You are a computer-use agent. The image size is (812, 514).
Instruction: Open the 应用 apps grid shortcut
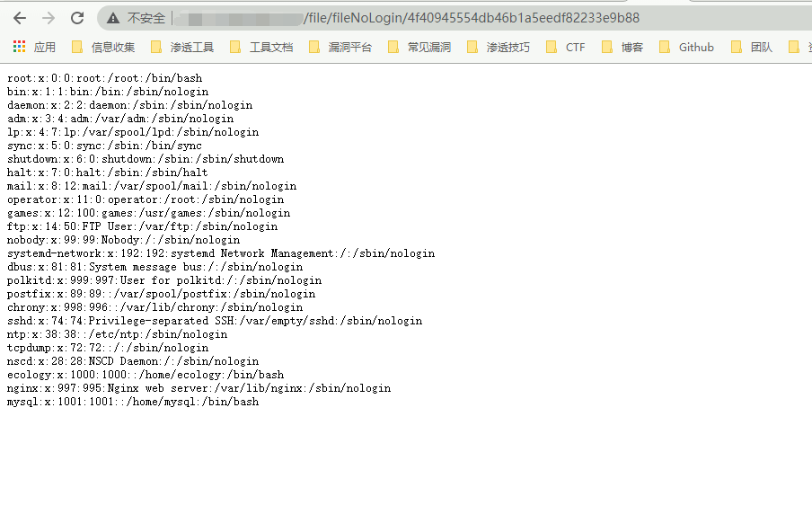(x=34, y=47)
